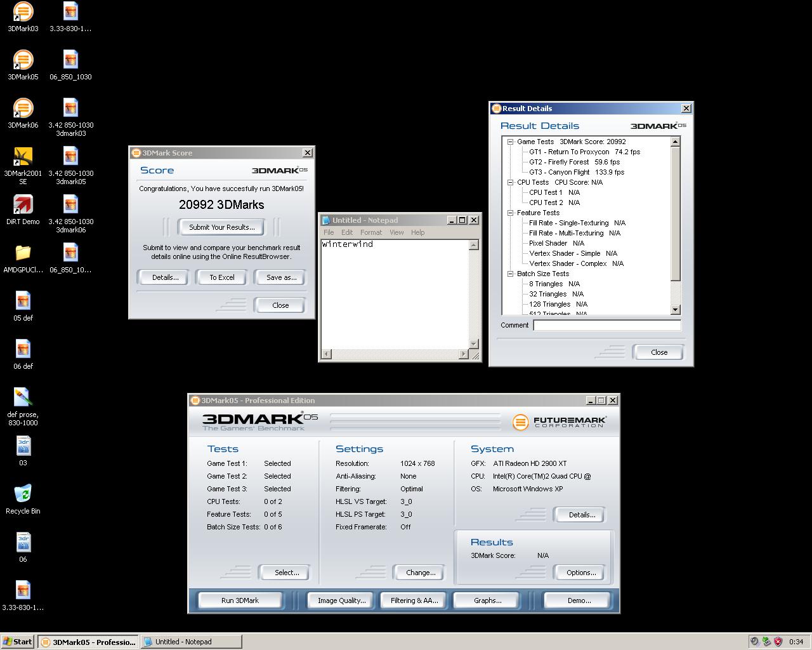Click the Result Details window title icon

coord(497,109)
